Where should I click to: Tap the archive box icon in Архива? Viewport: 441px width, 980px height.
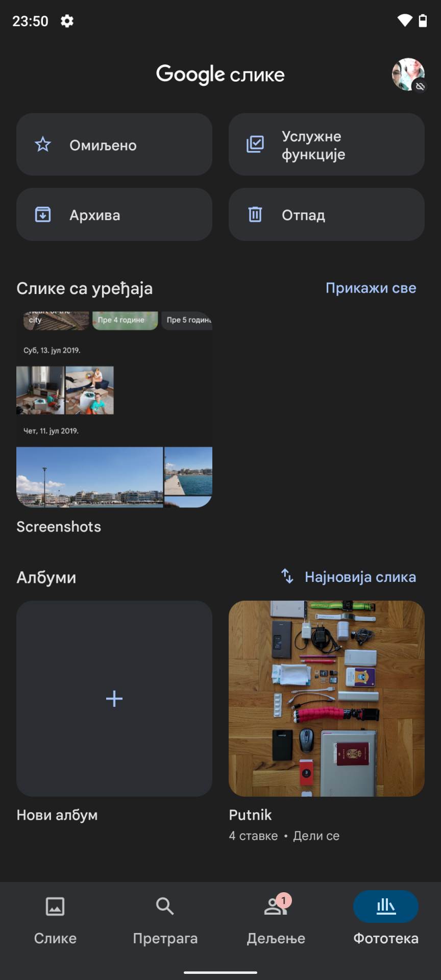click(43, 214)
